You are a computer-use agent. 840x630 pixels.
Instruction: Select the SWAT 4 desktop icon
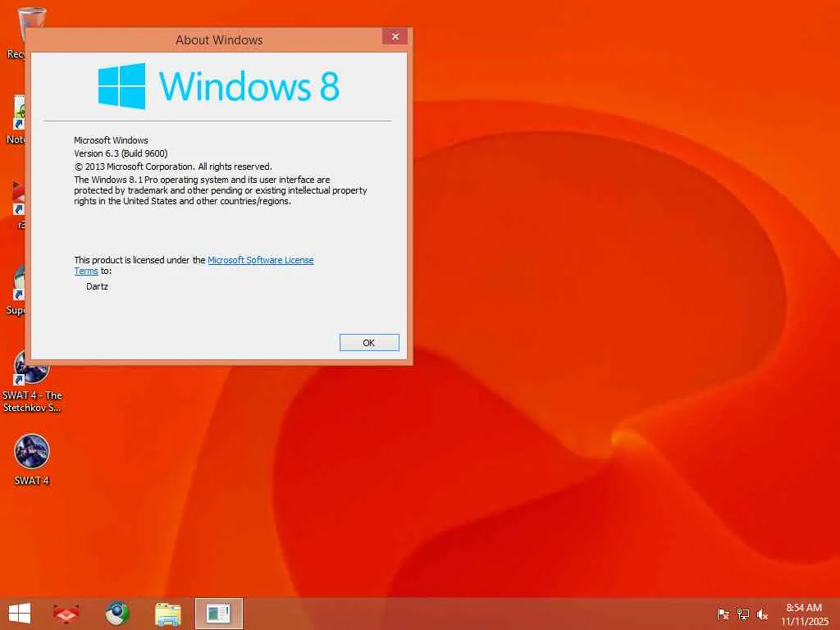(32, 459)
